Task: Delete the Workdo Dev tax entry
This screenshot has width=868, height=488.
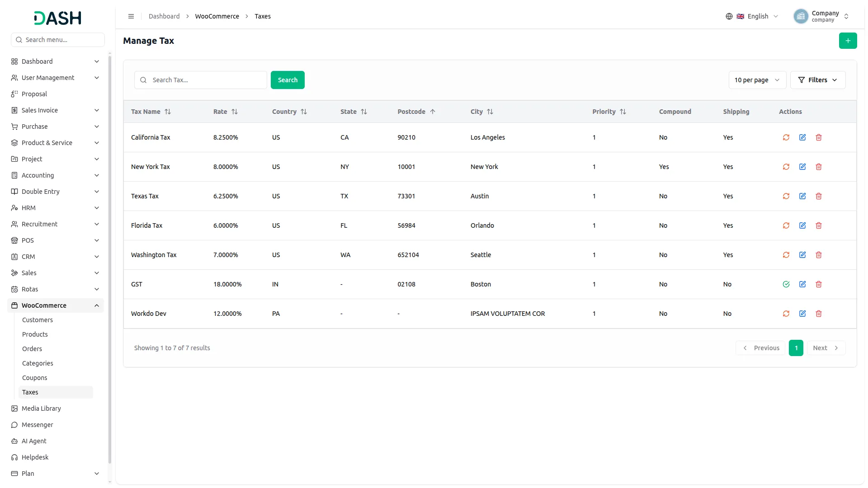Action: click(819, 314)
